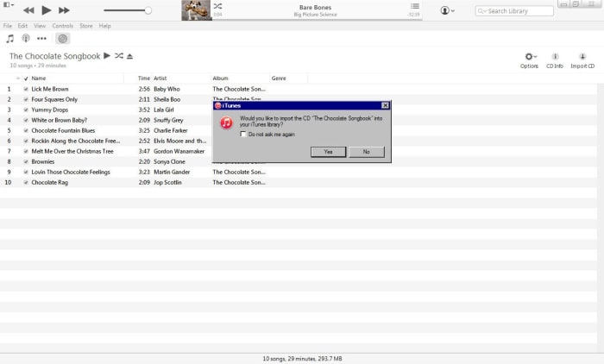
Task: Uncheck the White or Brown Baby? track
Action: coord(26,120)
